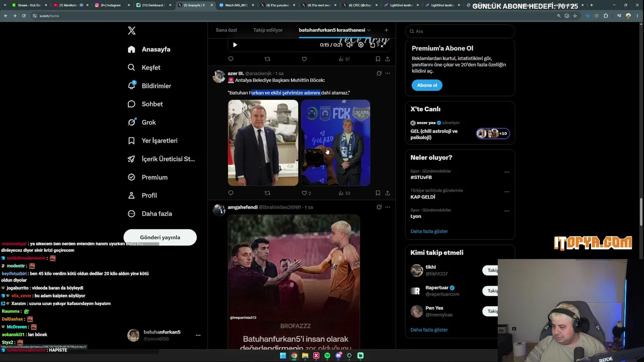Reload the page in the browser
This screenshot has width=644, height=362.
(x=23, y=16)
